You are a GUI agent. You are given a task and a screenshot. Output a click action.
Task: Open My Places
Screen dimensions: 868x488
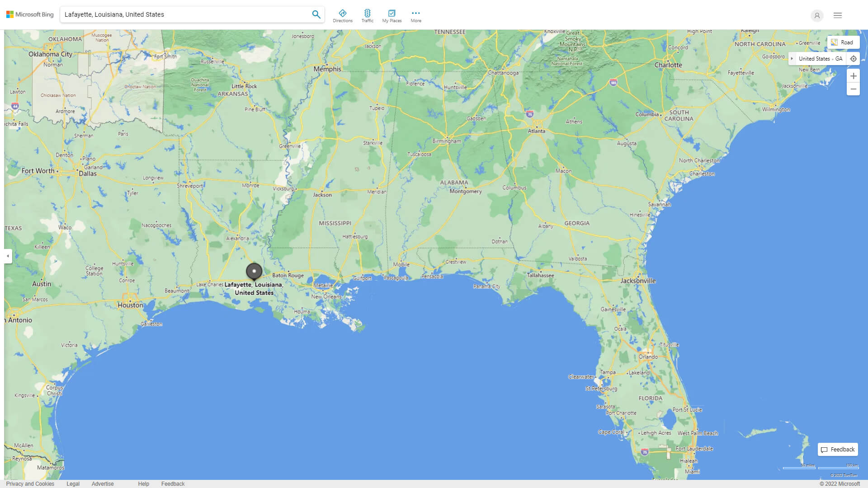392,15
